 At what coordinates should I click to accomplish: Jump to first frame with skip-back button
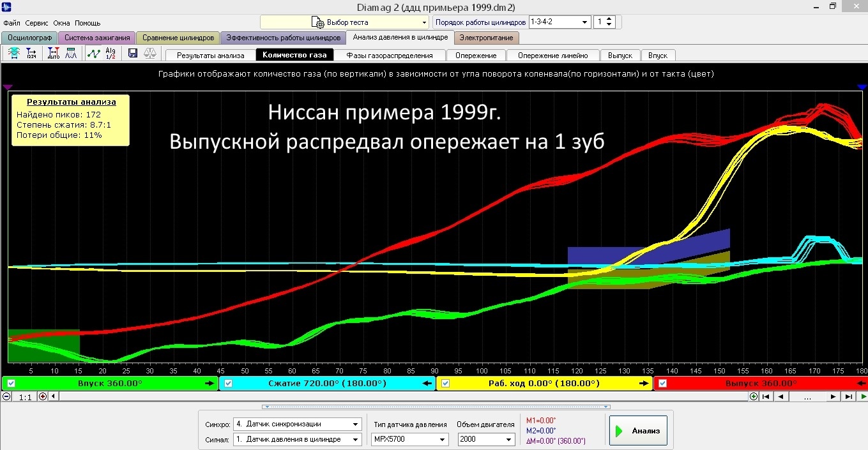pyautogui.click(x=766, y=396)
